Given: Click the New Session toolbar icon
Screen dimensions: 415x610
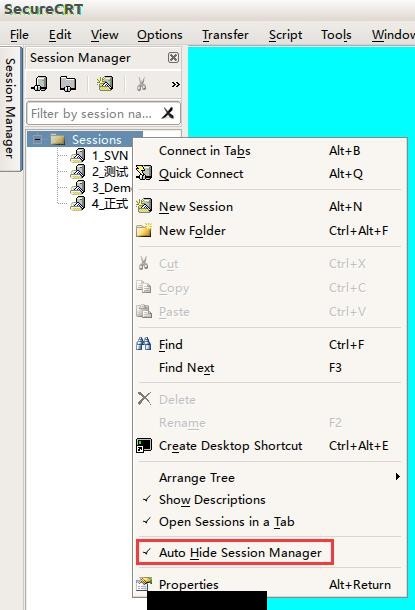Looking at the screenshot, I should tap(105, 84).
